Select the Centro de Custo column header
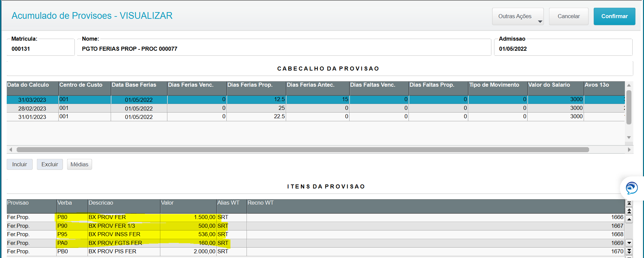Viewport: 644px width, 258px height. pos(85,88)
